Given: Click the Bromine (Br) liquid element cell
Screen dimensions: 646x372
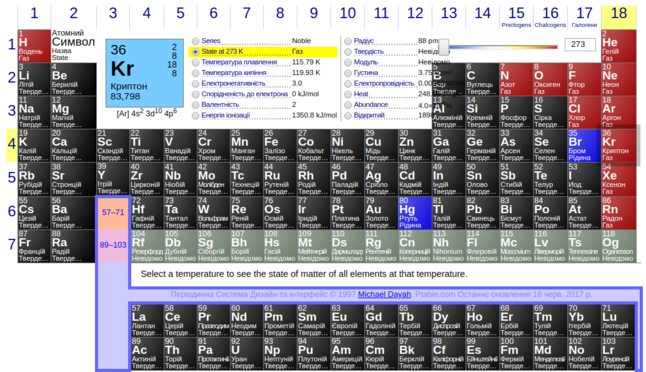Looking at the screenshot, I should (584, 145).
